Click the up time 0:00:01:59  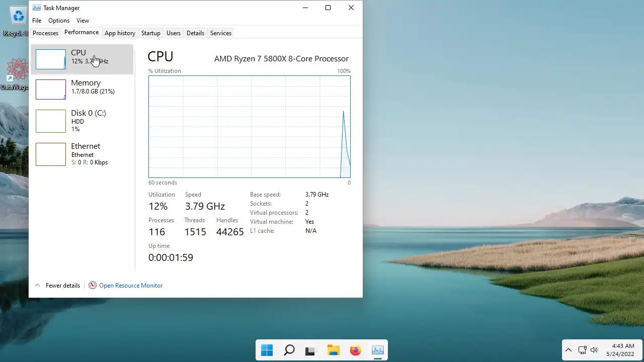tap(171, 257)
